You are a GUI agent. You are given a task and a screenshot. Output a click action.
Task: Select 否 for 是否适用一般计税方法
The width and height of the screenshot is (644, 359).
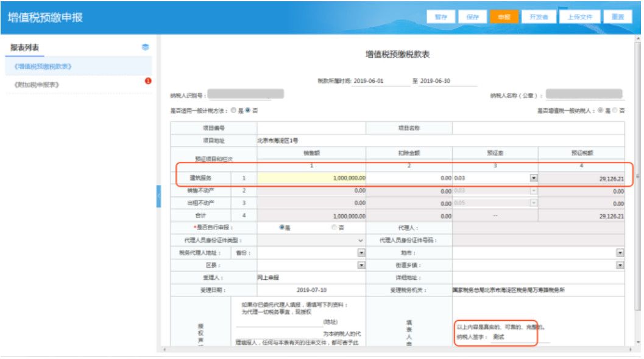click(247, 110)
